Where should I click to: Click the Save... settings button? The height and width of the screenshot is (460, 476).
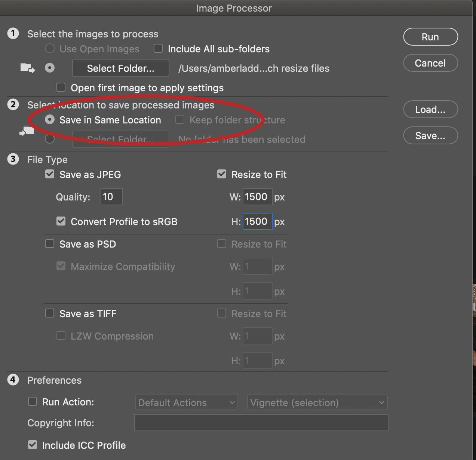coord(430,136)
